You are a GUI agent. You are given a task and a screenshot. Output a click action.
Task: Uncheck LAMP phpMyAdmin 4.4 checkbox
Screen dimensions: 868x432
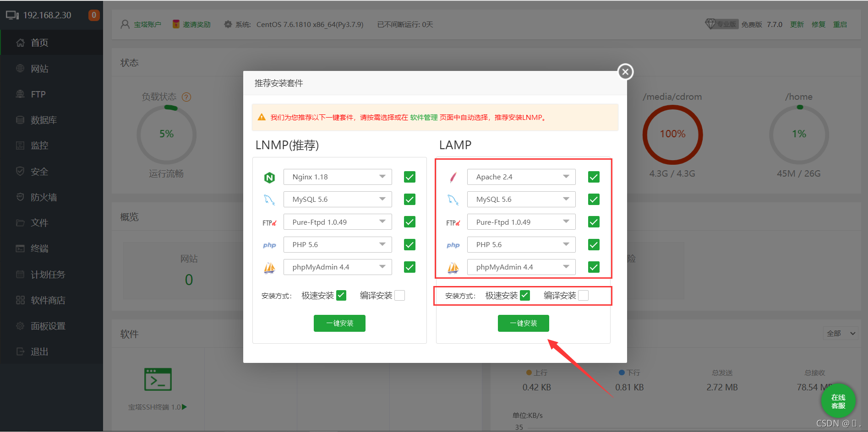[x=594, y=267]
